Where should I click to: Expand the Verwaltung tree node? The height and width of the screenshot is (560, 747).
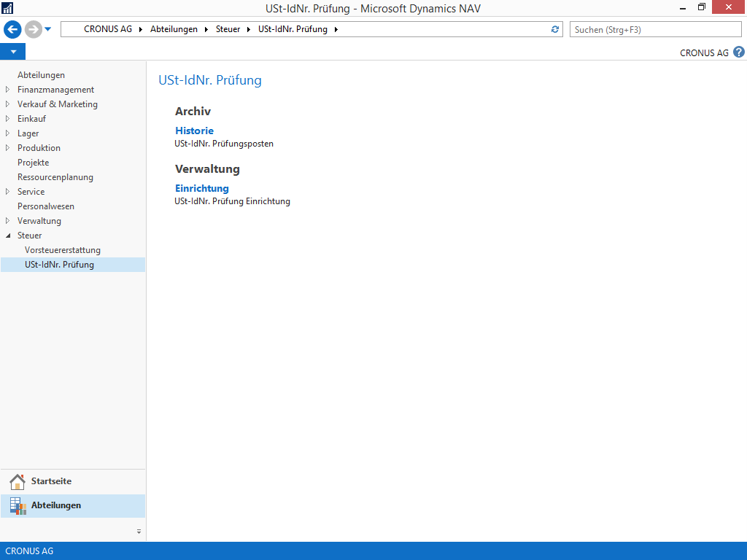[x=7, y=221]
